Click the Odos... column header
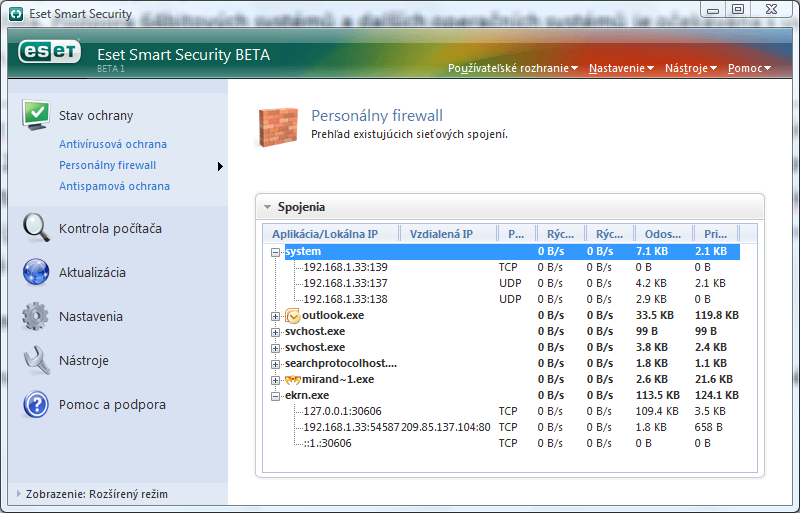This screenshot has height=513, width=800. point(663,234)
